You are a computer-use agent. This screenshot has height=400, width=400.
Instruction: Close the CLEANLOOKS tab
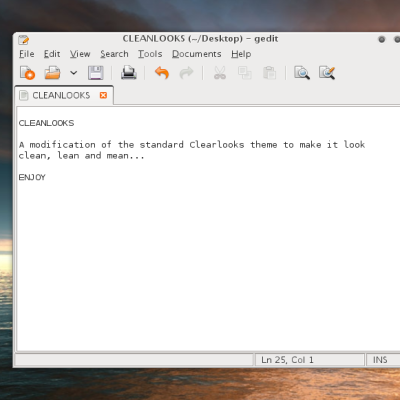[103, 95]
